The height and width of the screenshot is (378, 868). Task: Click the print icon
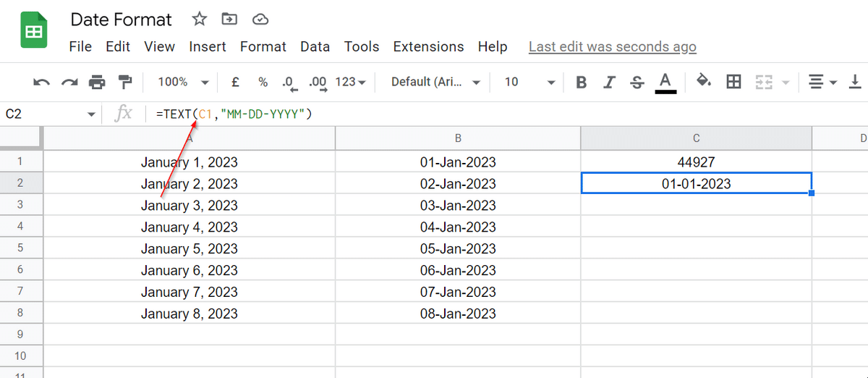point(97,82)
